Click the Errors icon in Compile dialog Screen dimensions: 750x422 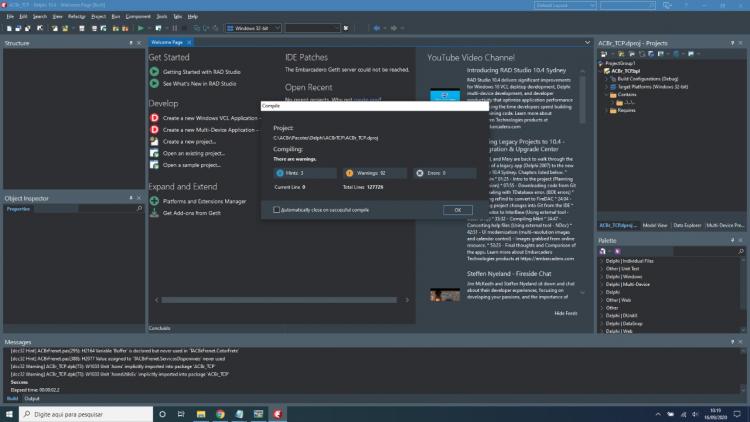[419, 173]
